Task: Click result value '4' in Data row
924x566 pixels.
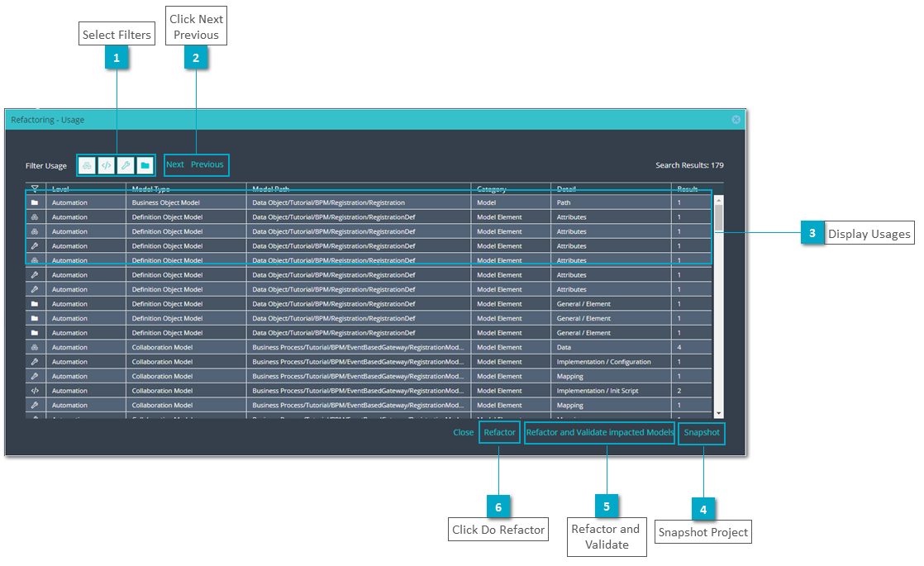Action: tap(679, 348)
